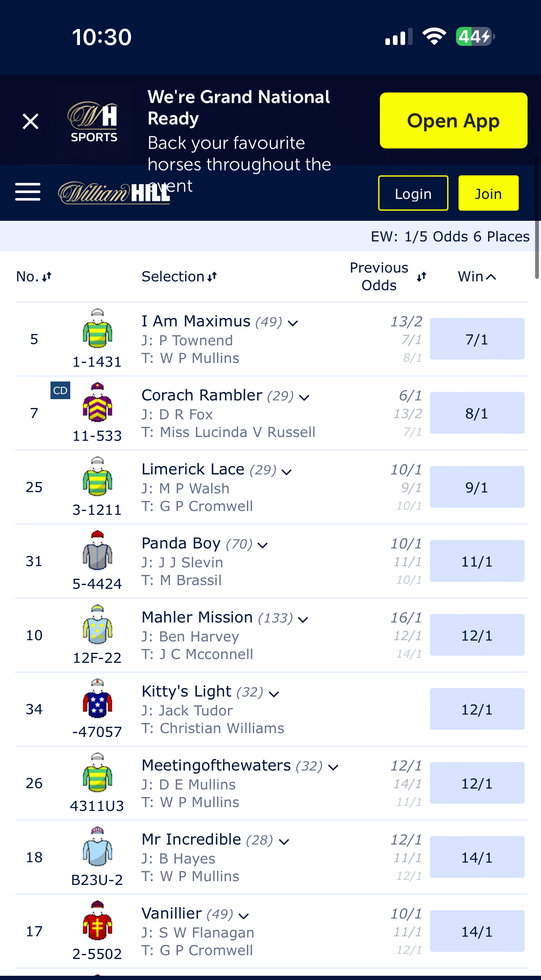Expand Meetingofthewaters details chevron
This screenshot has height=980, width=541.
[x=333, y=768]
